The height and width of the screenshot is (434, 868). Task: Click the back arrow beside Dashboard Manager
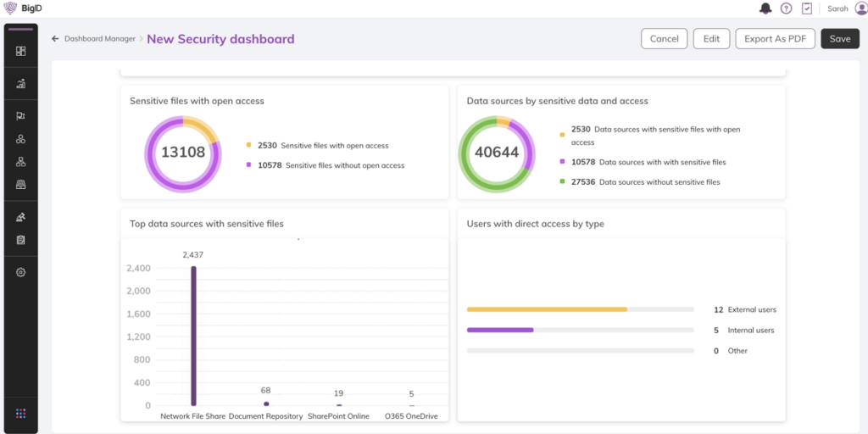pyautogui.click(x=55, y=39)
